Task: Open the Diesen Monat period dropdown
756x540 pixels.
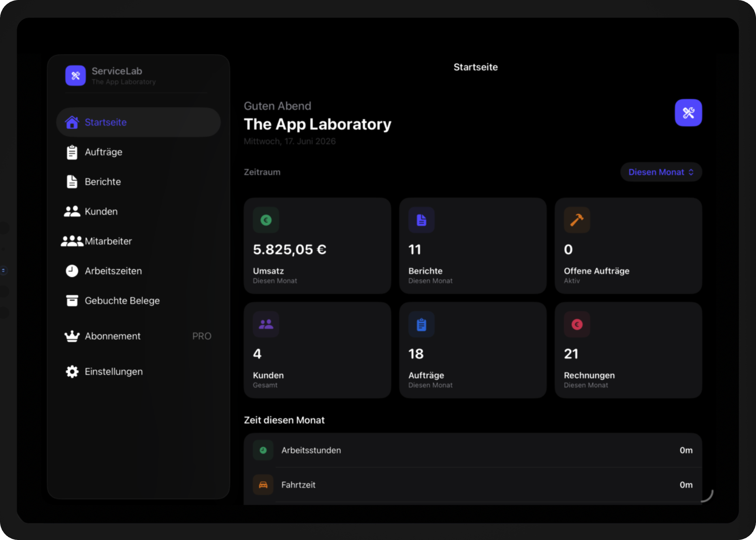Action: click(661, 172)
